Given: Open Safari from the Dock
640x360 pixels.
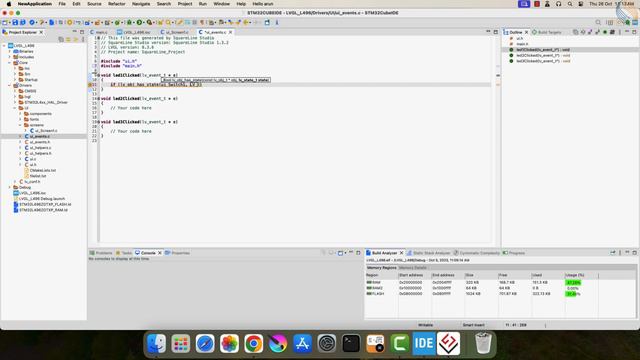Looking at the screenshot, I should pyautogui.click(x=205, y=343).
